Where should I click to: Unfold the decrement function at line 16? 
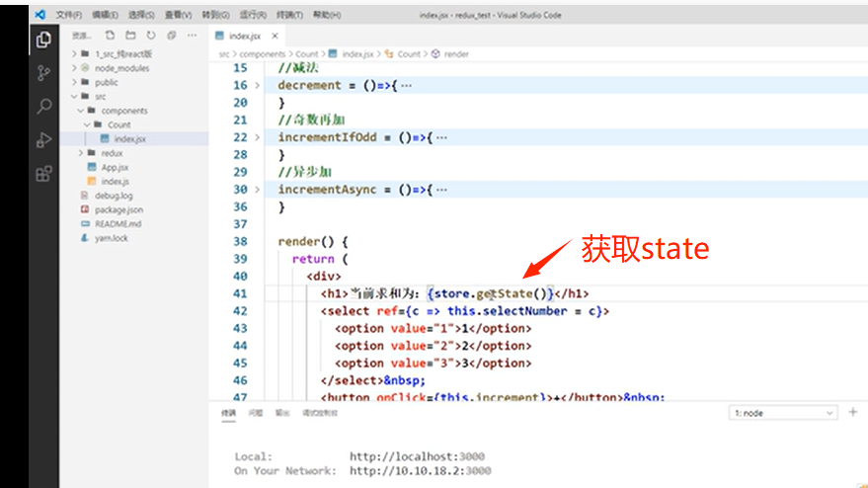(257, 85)
